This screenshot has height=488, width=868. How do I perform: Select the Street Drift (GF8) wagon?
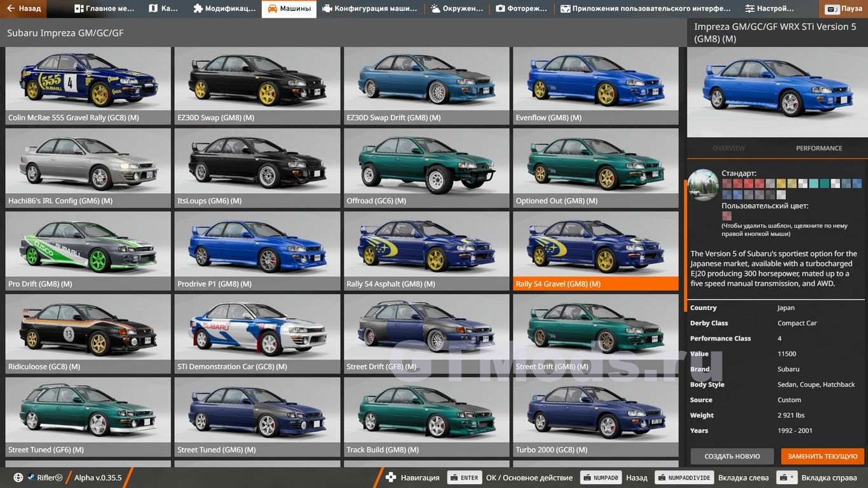(x=427, y=334)
